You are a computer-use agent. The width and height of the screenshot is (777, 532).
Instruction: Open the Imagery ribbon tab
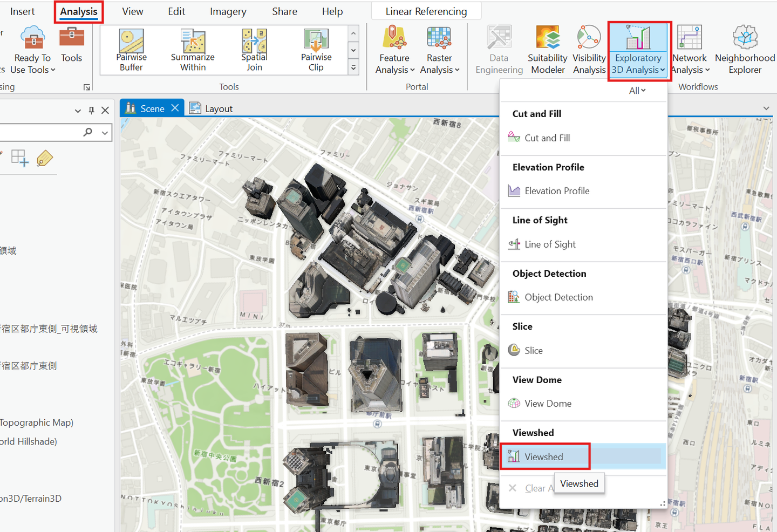228,11
